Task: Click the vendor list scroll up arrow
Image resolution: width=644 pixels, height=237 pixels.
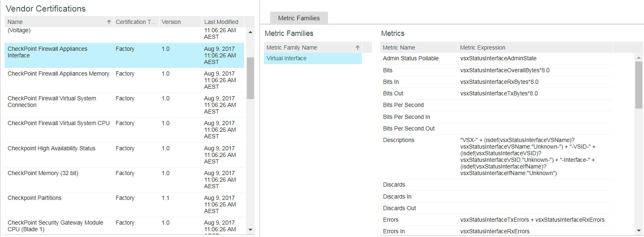Action: pyautogui.click(x=250, y=32)
